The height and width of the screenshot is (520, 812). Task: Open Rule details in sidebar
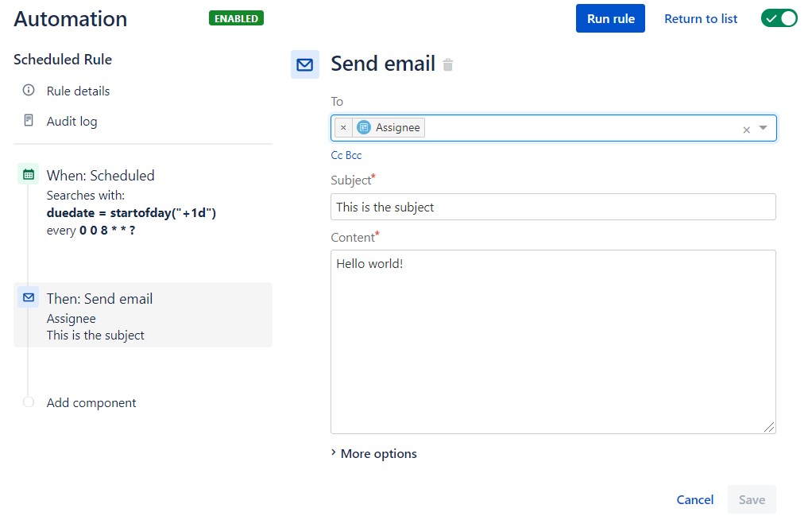click(78, 91)
